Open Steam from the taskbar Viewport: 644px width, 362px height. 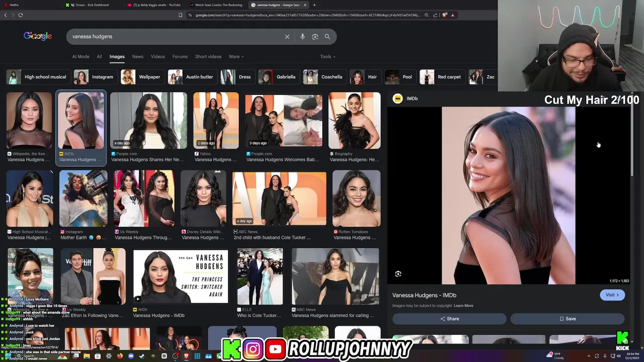coord(142,356)
